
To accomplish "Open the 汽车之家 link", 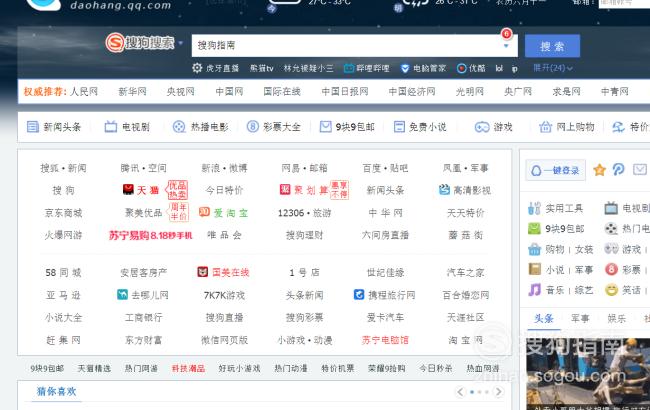I will click(x=465, y=273).
